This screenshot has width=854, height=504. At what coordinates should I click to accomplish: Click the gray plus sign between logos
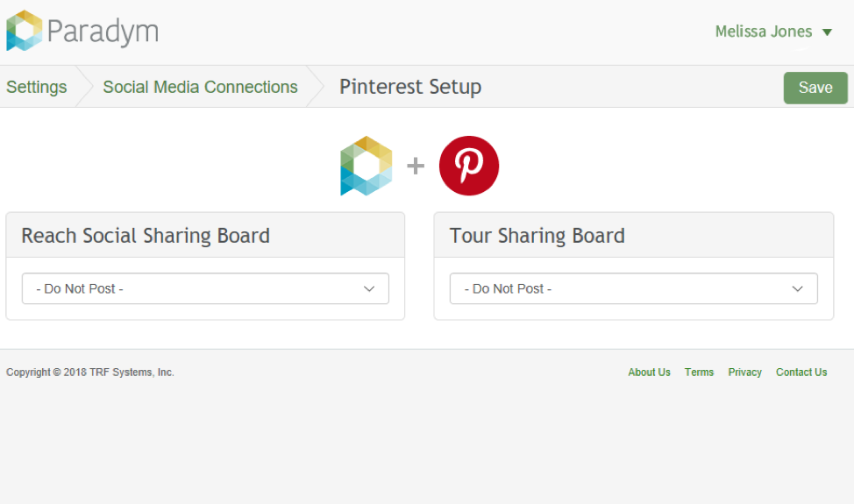(x=416, y=166)
